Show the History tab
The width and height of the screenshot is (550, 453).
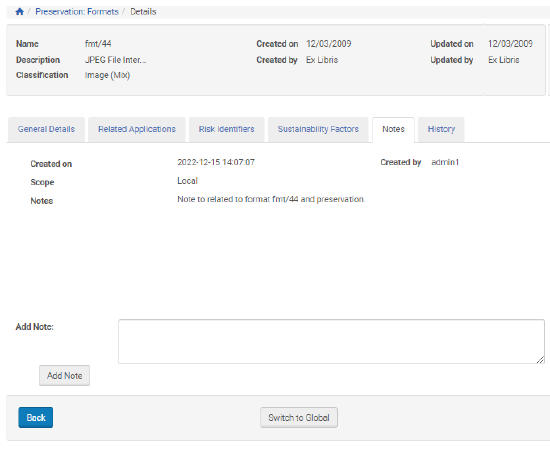441,129
